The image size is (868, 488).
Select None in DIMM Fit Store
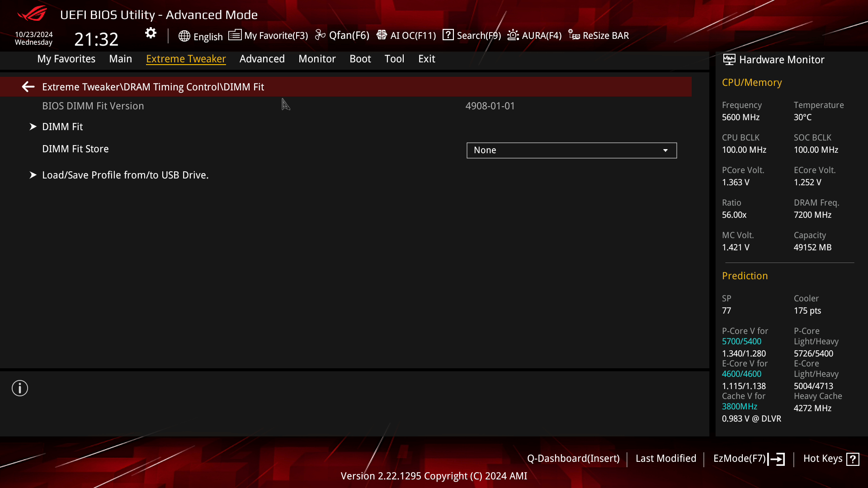coord(571,150)
